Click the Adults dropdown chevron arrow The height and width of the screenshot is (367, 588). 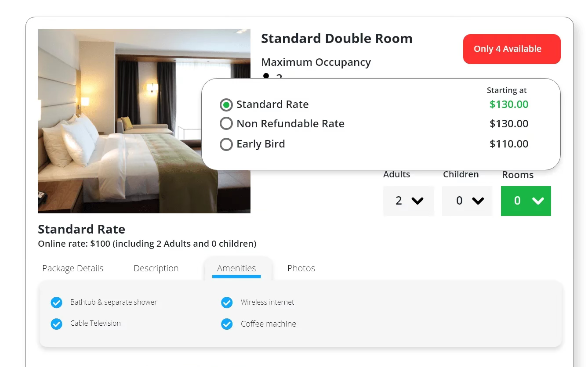(417, 201)
